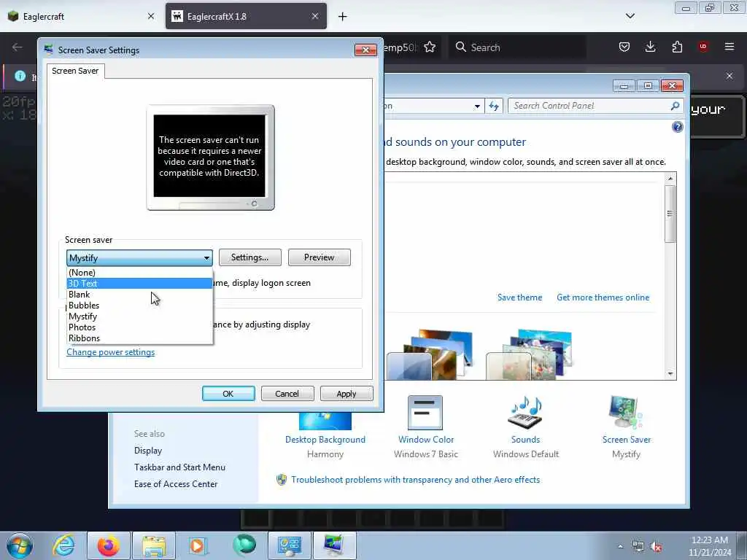Switch to the Eaglercraft browser tab
The width and height of the screenshot is (747, 560).
81,16
